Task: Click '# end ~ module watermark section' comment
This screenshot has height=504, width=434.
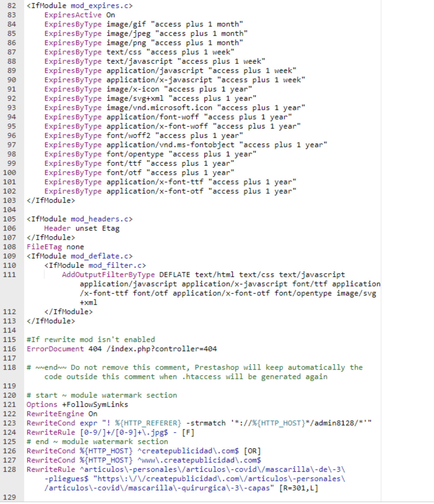Action: tap(97, 442)
